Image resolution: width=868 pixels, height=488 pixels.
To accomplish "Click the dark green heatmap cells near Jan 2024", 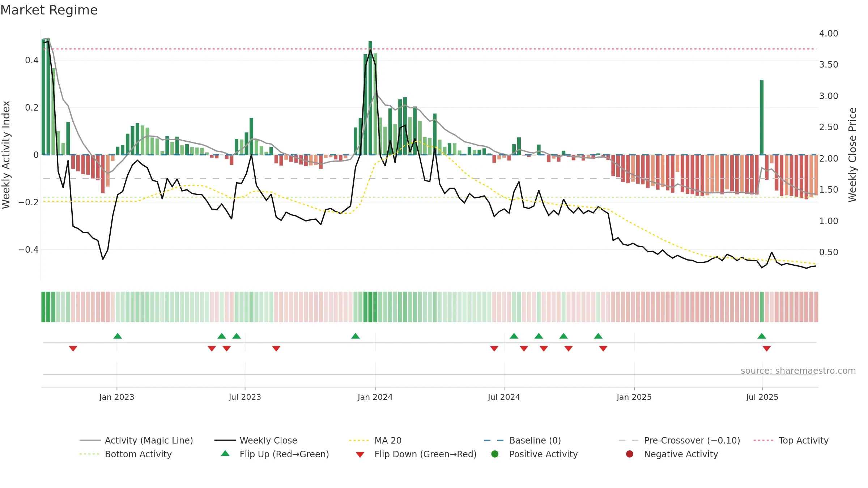I will click(x=370, y=307).
